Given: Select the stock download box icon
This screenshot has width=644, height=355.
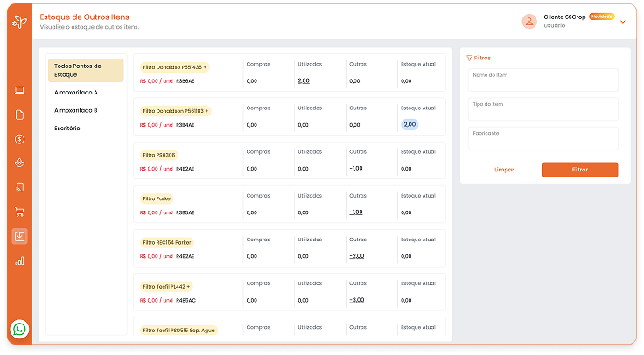Looking at the screenshot, I should coord(19,236).
